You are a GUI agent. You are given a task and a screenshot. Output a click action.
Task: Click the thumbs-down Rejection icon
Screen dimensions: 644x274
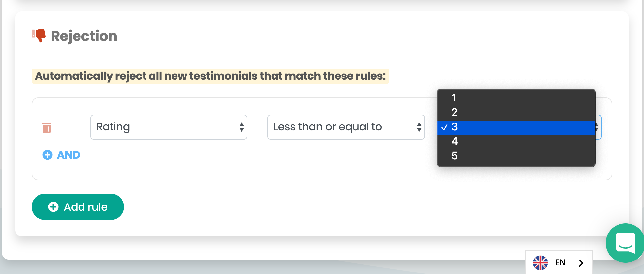[39, 35]
